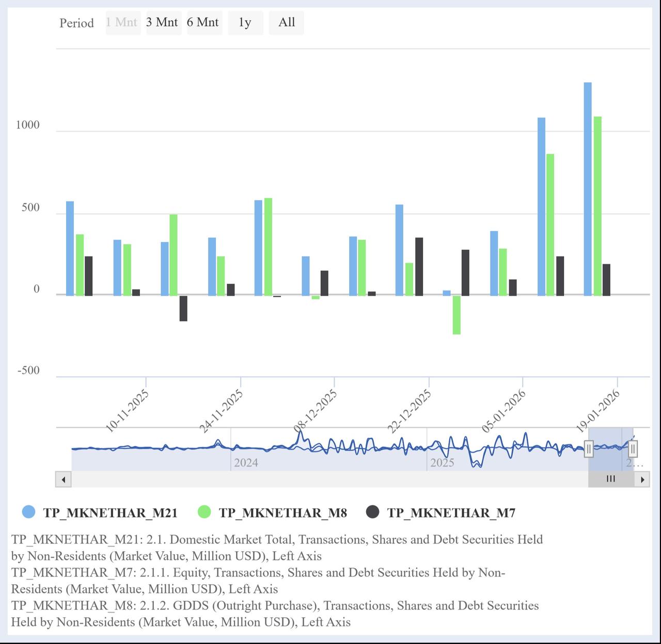Select the greyed-out 1 Mnt period
Image resolution: width=661 pixels, height=644 pixels.
(x=122, y=23)
